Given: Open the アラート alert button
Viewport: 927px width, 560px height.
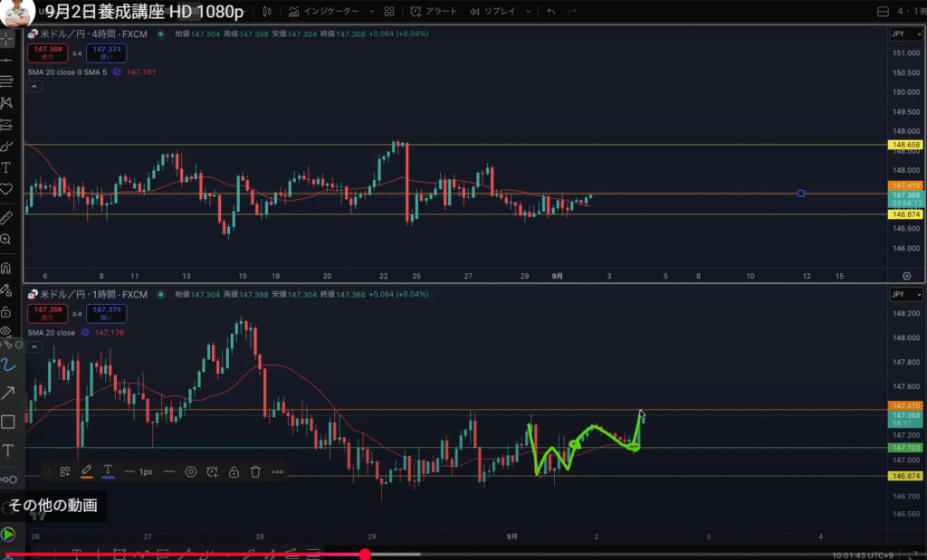Looking at the screenshot, I should [434, 11].
